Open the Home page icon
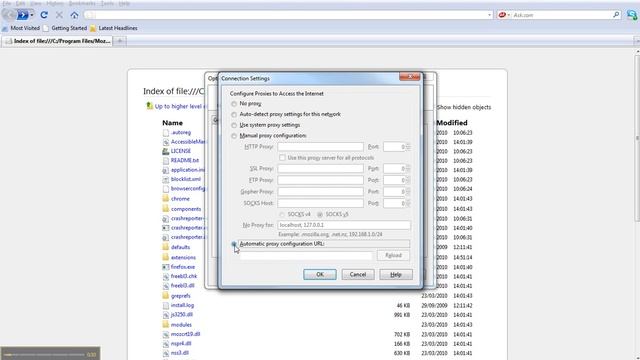Screen dimensions: 640x360 [74, 15]
